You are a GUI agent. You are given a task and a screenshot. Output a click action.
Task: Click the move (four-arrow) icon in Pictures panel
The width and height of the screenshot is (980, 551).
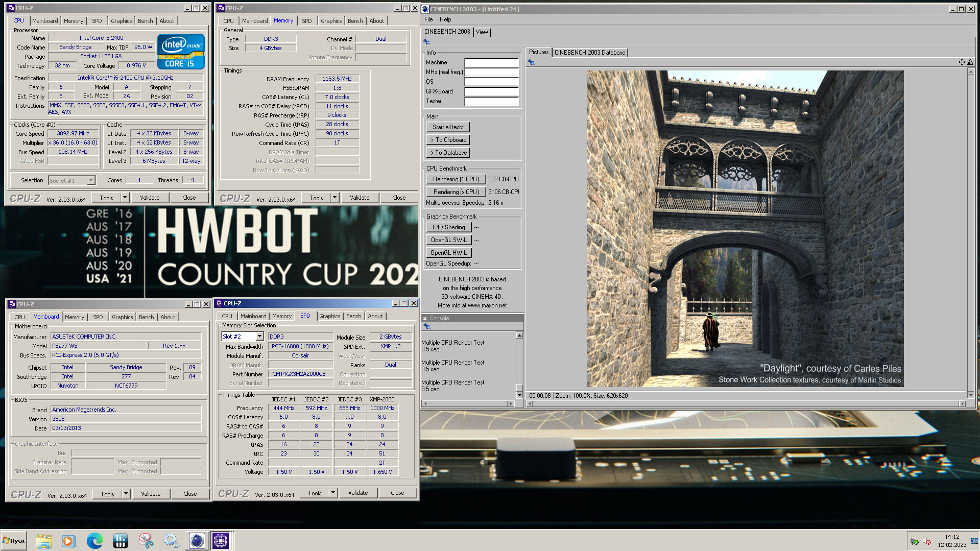pyautogui.click(x=962, y=62)
